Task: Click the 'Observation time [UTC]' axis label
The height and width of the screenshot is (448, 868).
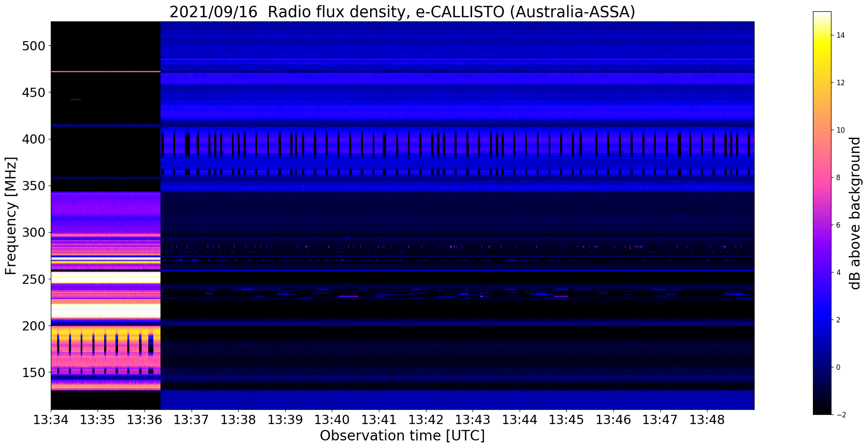Action: coord(402,436)
